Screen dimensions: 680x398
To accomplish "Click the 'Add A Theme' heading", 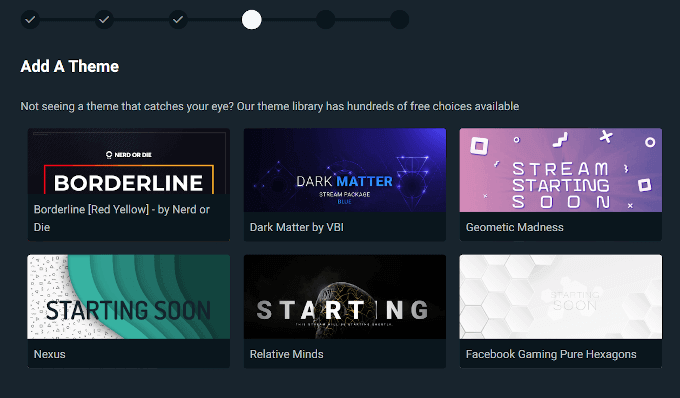I will click(69, 66).
